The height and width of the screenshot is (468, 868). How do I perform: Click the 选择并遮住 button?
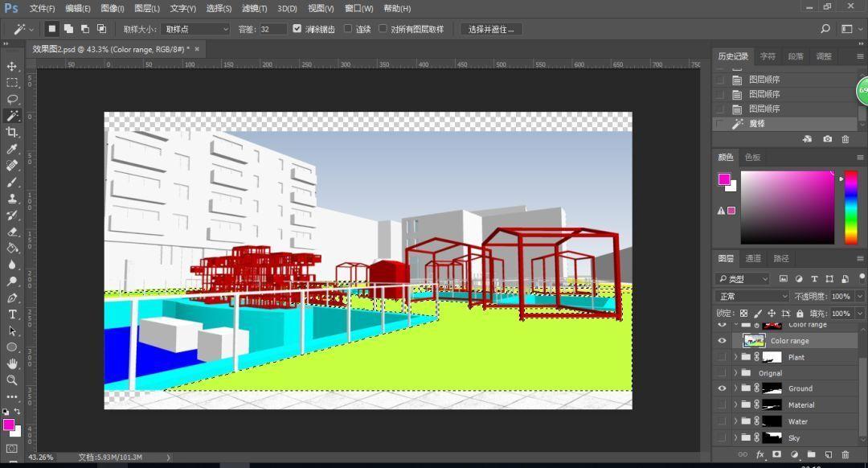pyautogui.click(x=491, y=29)
